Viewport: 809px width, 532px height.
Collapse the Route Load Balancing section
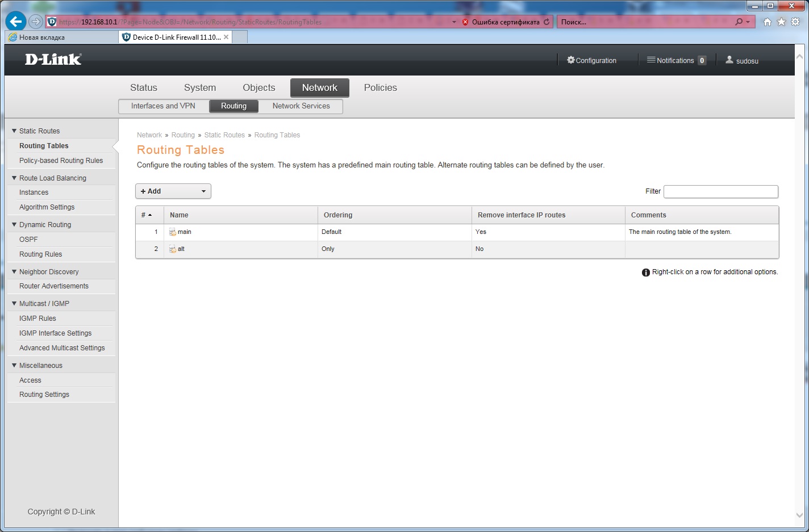(14, 178)
